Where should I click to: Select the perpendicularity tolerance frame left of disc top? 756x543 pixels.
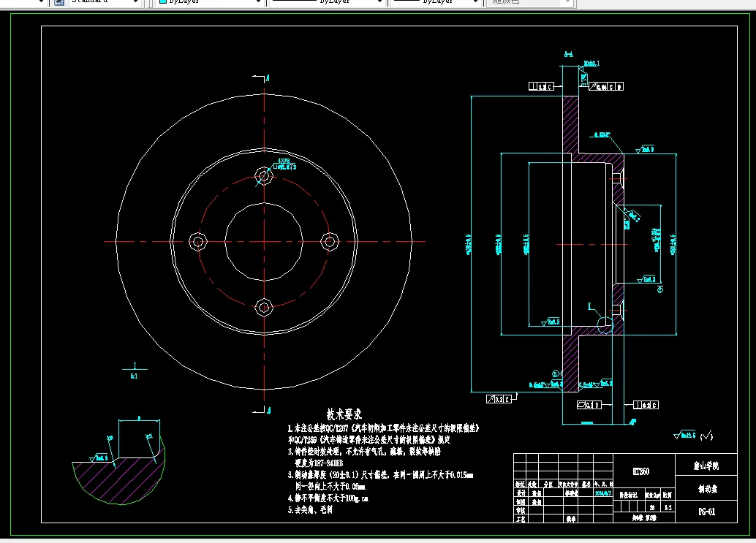(542, 86)
